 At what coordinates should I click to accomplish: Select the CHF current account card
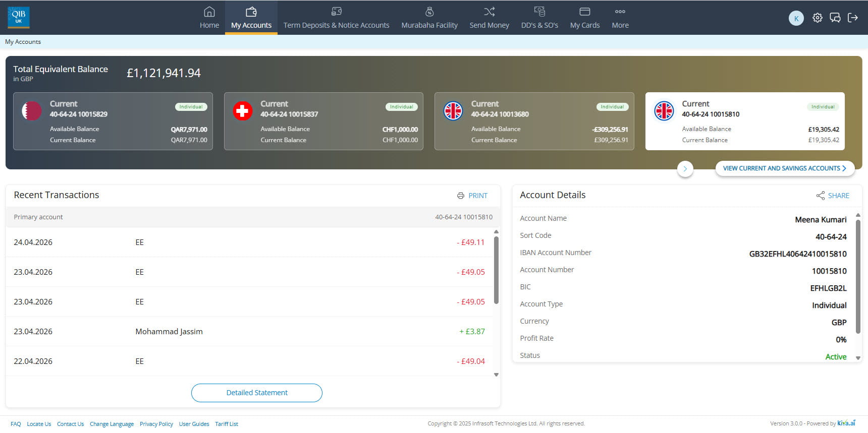323,121
